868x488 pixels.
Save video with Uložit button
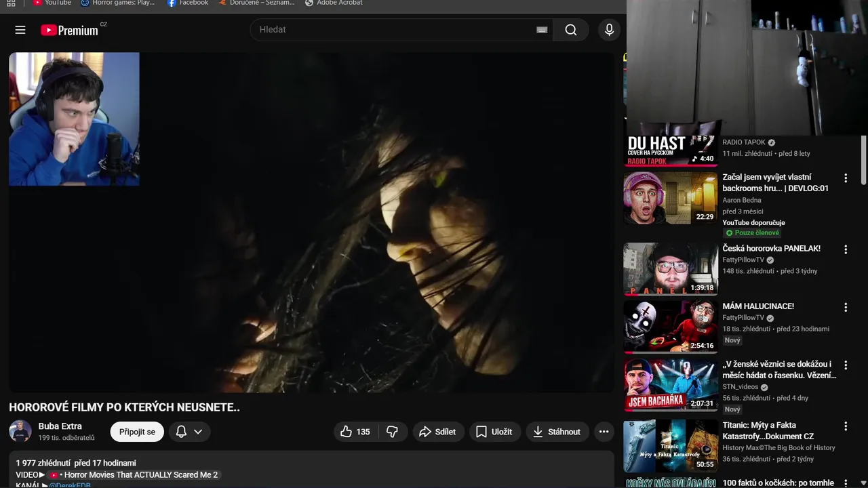(494, 432)
